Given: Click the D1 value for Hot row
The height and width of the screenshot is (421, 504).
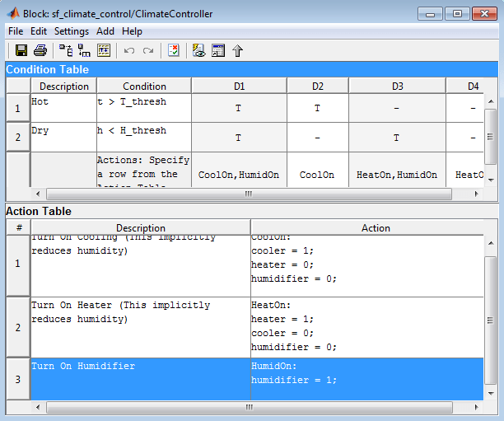Looking at the screenshot, I should coord(239,108).
